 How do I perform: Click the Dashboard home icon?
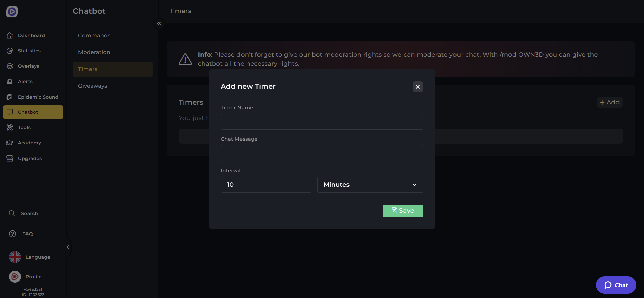coord(10,35)
